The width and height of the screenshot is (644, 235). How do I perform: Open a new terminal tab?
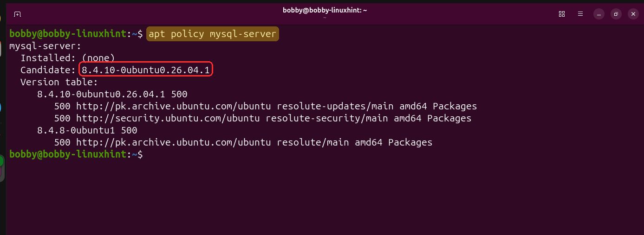[x=17, y=14]
